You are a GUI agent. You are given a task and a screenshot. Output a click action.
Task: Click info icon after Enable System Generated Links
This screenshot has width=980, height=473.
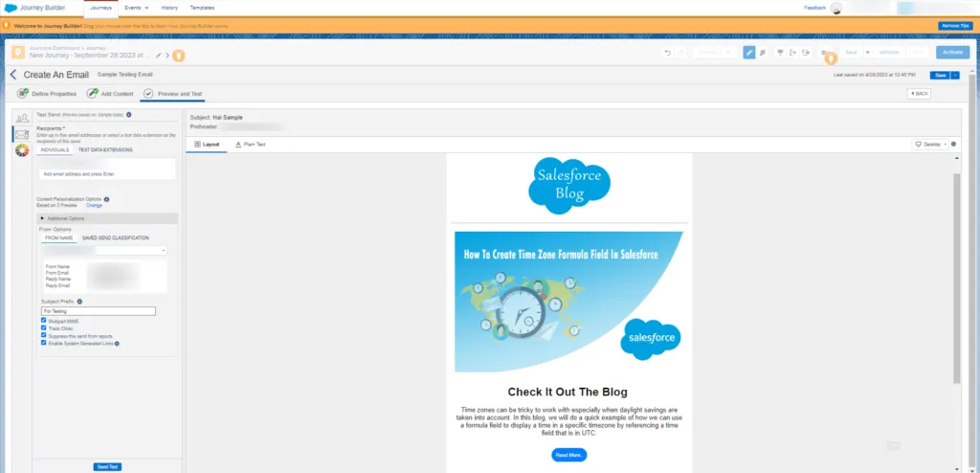coord(117,344)
